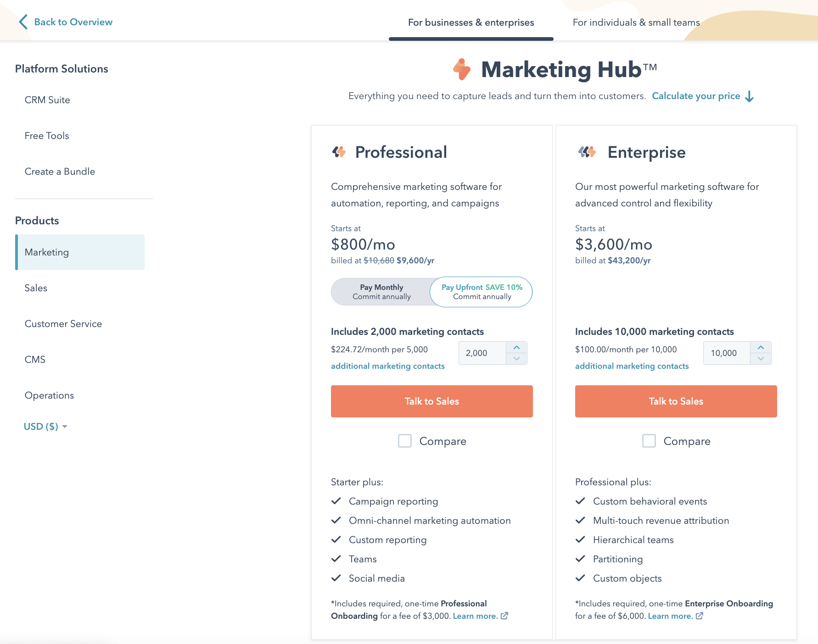Click the Calculate your price down-arrow icon
Screen dimensions: 818x644
(x=749, y=96)
